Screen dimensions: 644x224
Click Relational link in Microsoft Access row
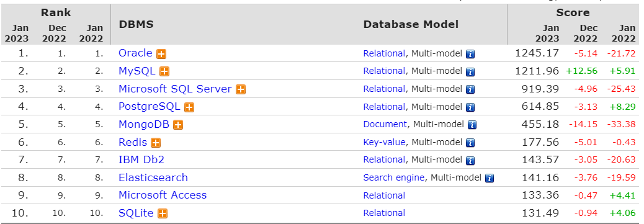pos(384,195)
